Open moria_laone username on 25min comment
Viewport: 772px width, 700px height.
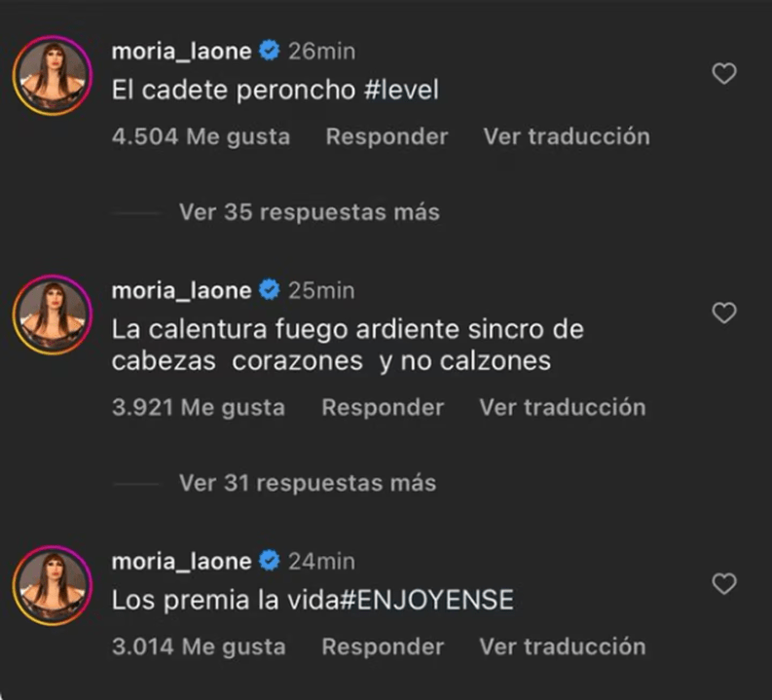coord(182,290)
